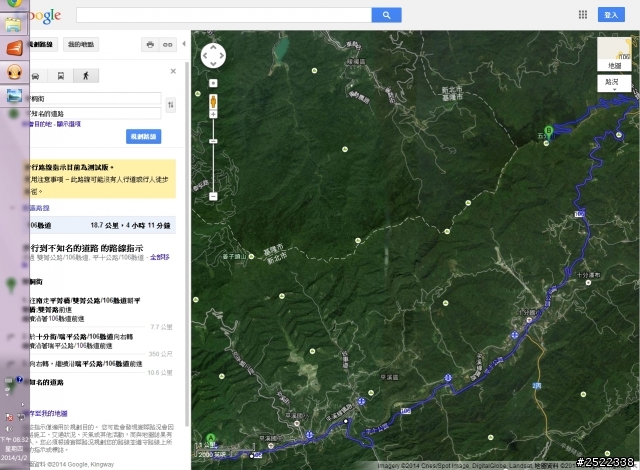Screen dimensions: 640x470
Task: Close the directions panel with X
Action: [173, 71]
